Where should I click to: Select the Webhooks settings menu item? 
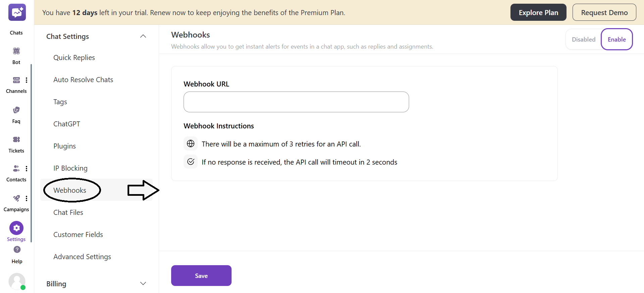click(x=70, y=190)
